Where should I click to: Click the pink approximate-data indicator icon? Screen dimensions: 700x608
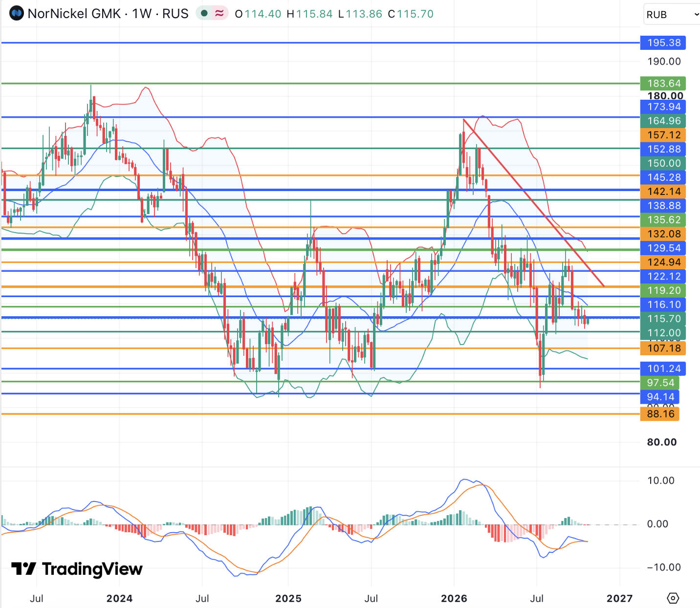coord(219,13)
